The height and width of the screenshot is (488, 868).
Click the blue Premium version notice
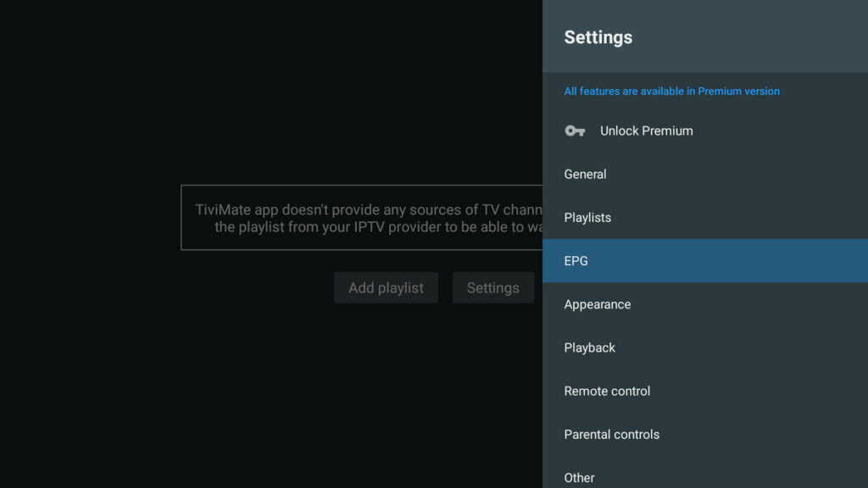(x=671, y=91)
